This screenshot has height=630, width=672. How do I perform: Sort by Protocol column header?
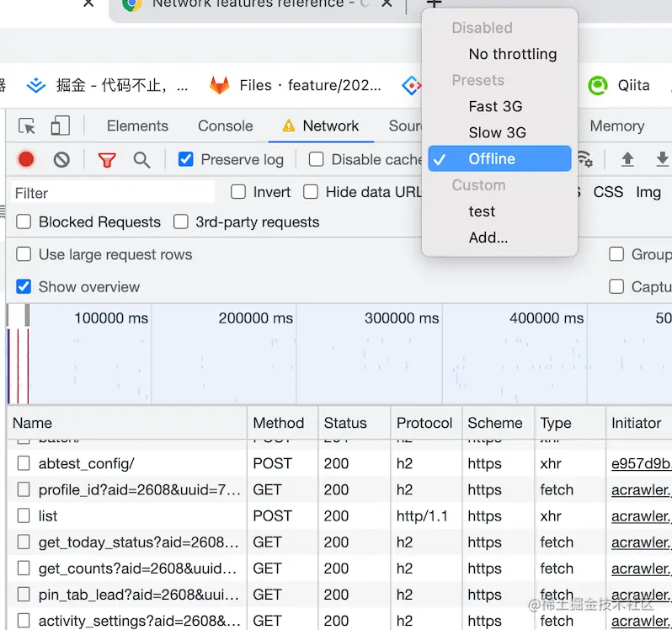(x=426, y=423)
